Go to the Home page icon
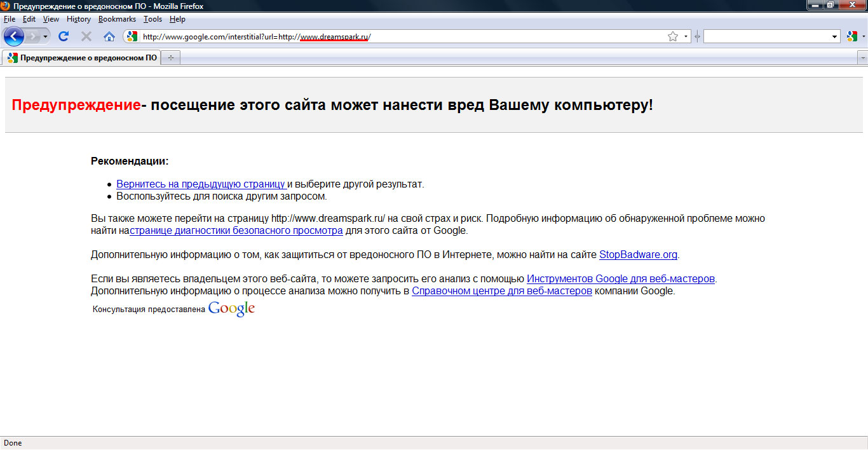Viewport: 868px width, 450px height. coord(109,37)
